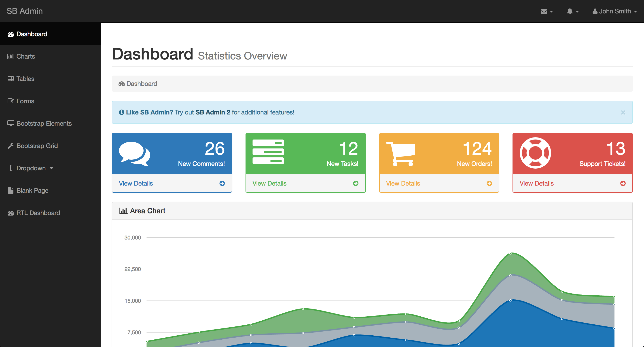644x347 pixels.
Task: Click red arrow circle in tickets card footer
Action: [x=623, y=183]
